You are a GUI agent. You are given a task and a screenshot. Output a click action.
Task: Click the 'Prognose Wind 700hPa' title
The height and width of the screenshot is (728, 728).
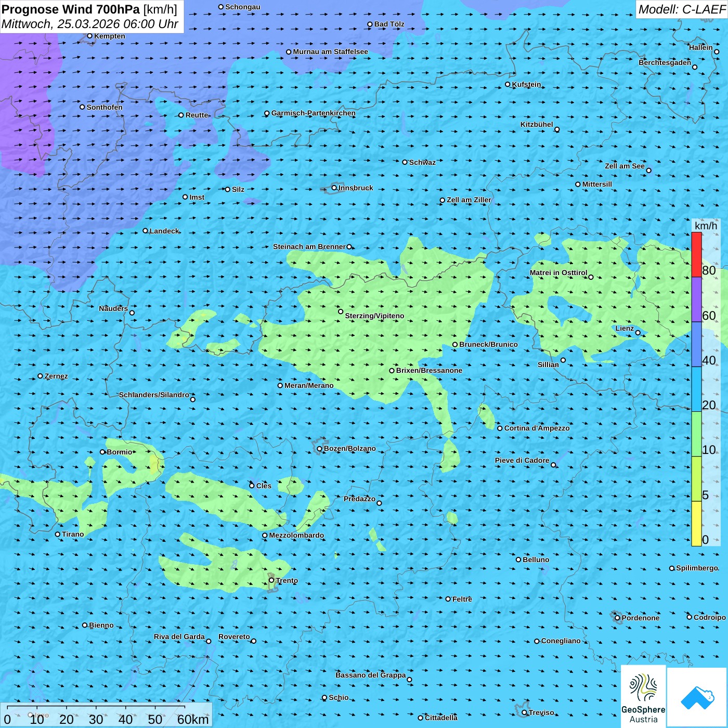pos(71,9)
